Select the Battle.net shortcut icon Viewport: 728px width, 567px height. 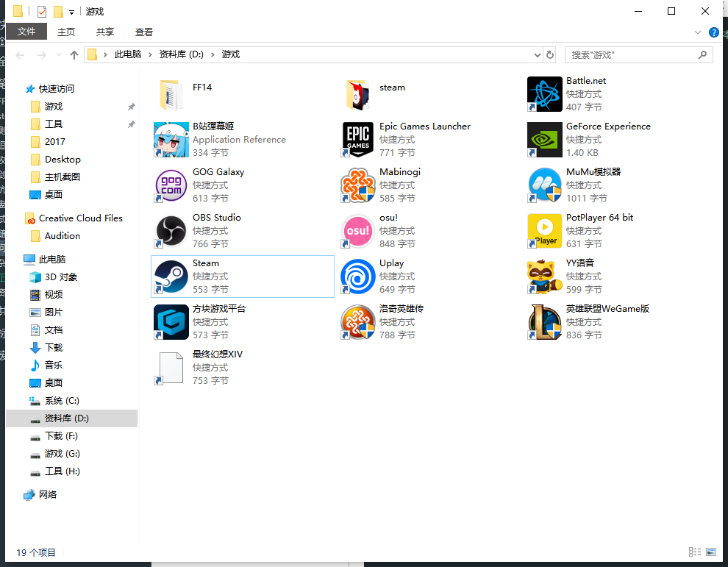pos(545,94)
